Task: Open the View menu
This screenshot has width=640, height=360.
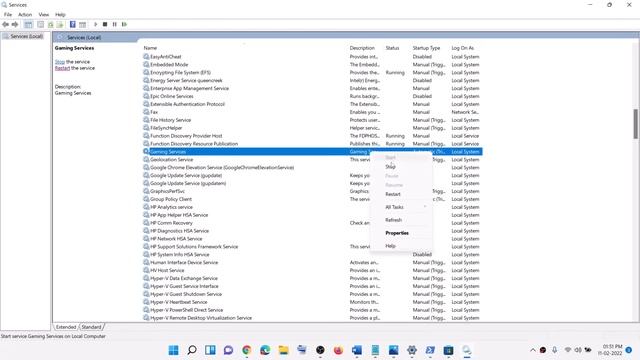Action: [x=44, y=15]
